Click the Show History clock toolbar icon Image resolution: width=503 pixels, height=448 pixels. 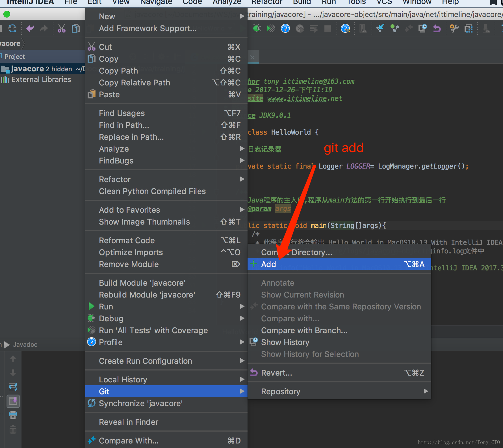tap(423, 28)
